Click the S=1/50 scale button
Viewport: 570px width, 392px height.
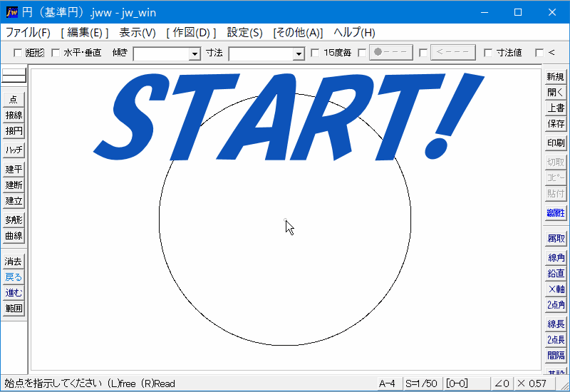click(x=422, y=383)
